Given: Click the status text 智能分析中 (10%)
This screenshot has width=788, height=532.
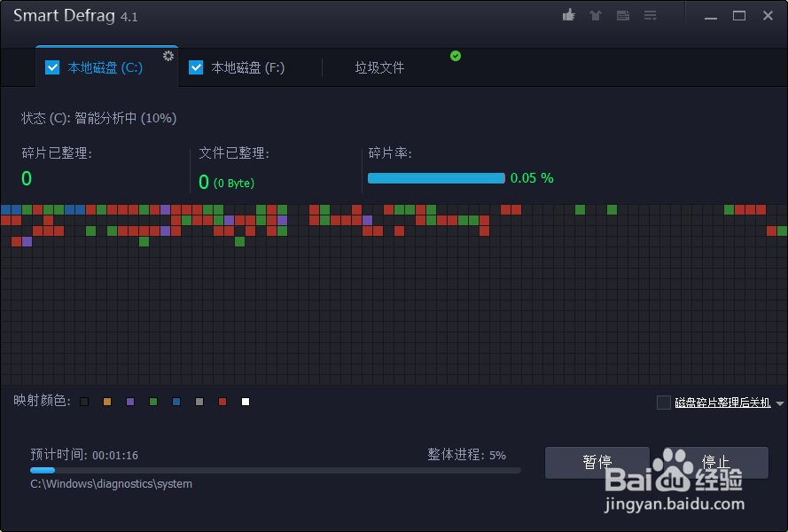Looking at the screenshot, I should [x=126, y=118].
